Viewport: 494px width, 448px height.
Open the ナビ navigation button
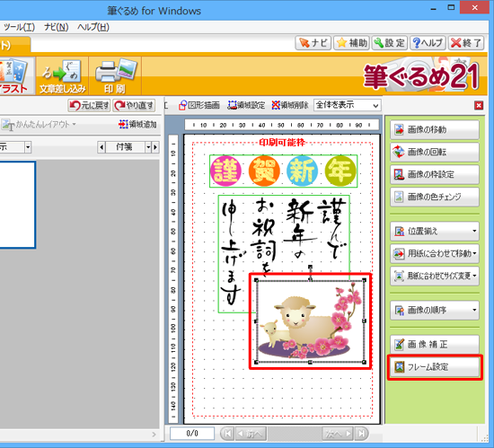point(313,43)
